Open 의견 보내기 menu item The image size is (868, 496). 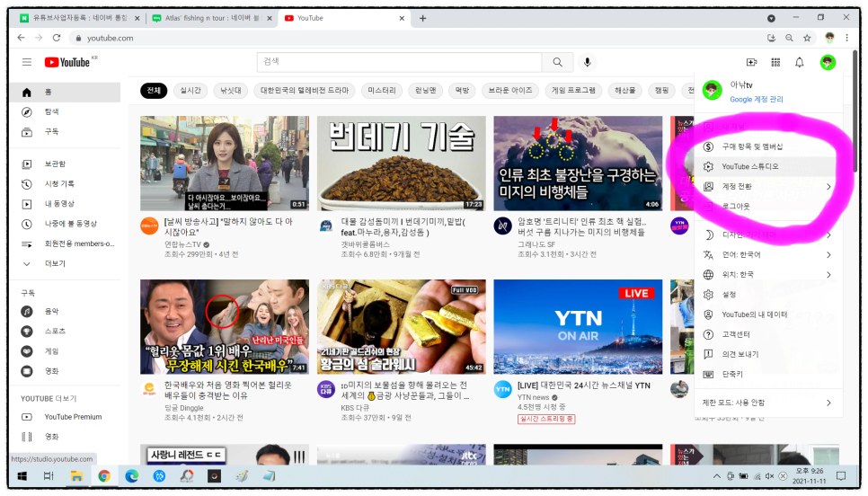(769, 354)
